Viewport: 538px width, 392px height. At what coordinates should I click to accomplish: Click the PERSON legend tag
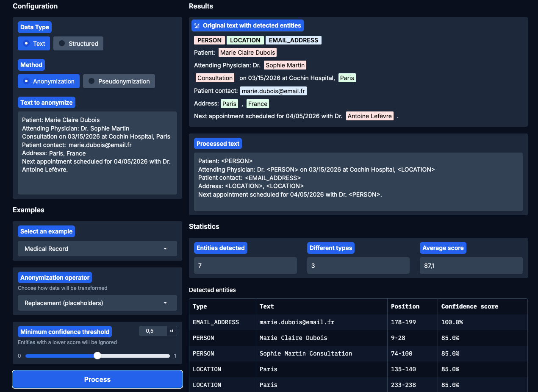[x=209, y=40]
